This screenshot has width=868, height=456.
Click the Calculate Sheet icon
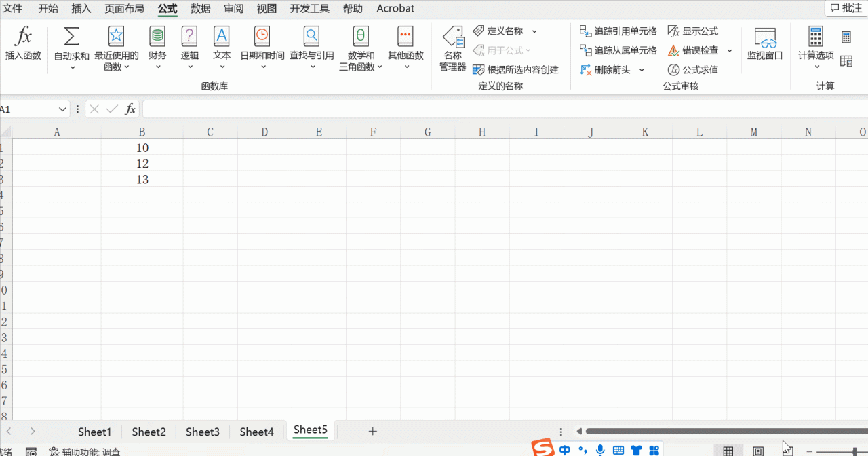[x=846, y=61]
